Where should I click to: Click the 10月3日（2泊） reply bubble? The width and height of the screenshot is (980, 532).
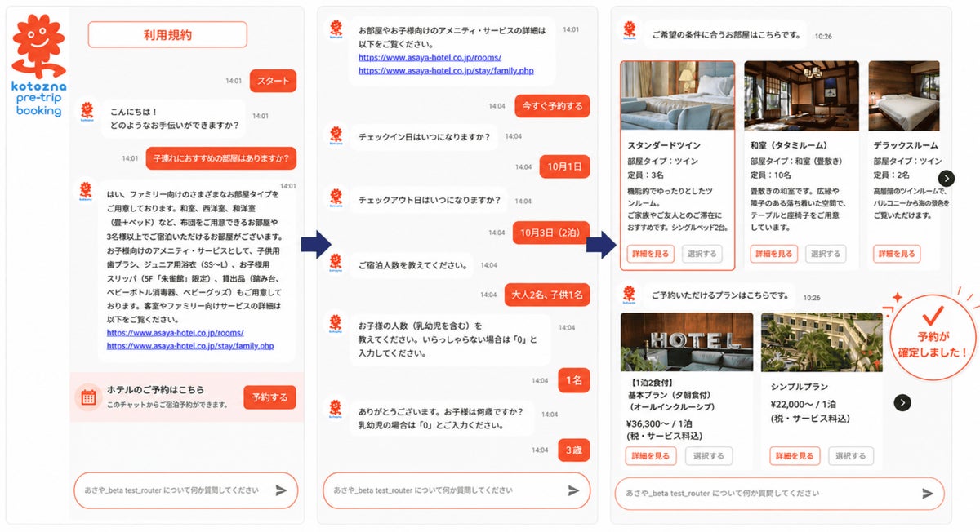pos(551,234)
